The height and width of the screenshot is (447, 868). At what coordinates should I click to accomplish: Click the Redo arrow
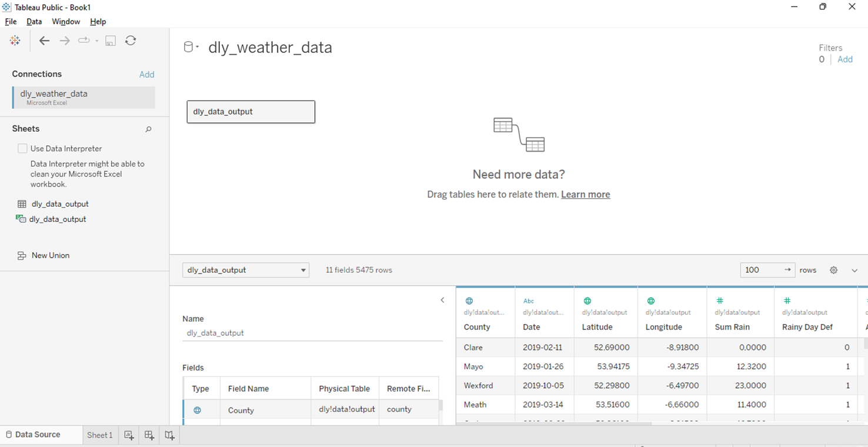click(64, 41)
